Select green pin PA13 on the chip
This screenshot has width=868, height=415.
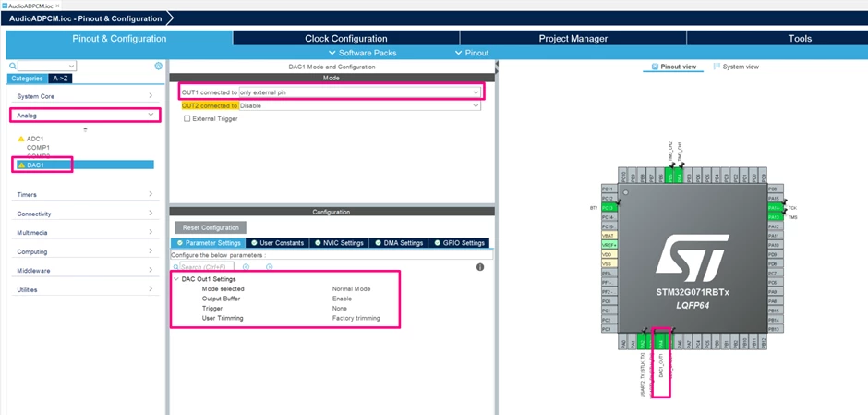coord(775,217)
